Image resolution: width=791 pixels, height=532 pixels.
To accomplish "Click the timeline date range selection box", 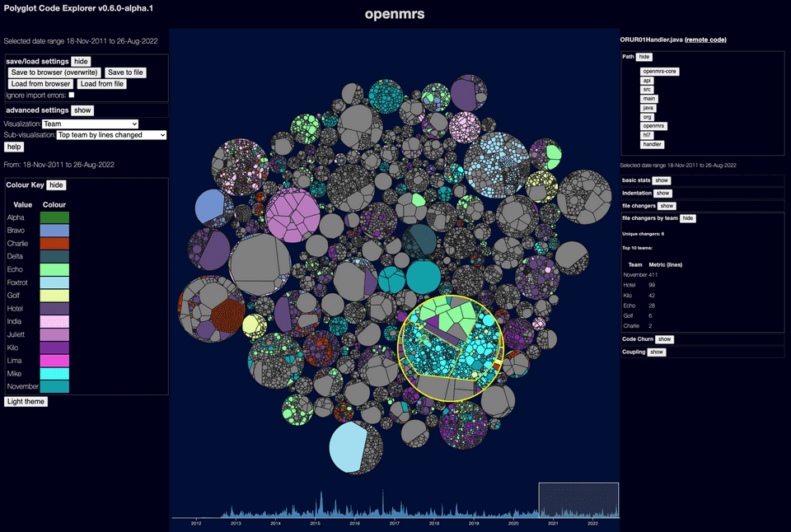I will click(x=578, y=500).
